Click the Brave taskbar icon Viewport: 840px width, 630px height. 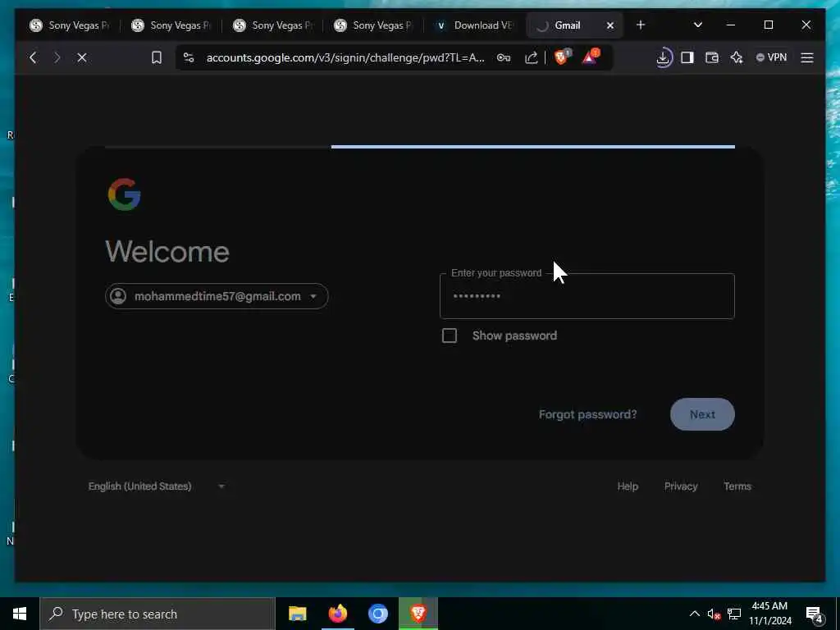pos(418,614)
